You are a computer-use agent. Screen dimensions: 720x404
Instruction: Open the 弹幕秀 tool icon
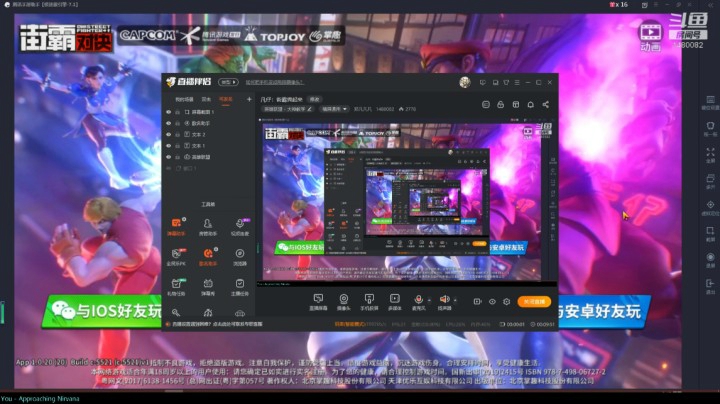click(208, 287)
